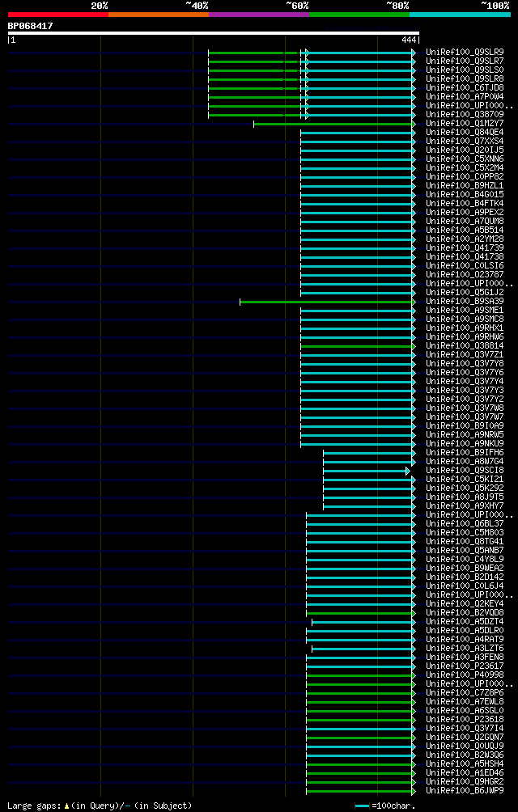Select hit label UniRef100_B9SA39
Screen dimensions: 518x812
(x=465, y=302)
